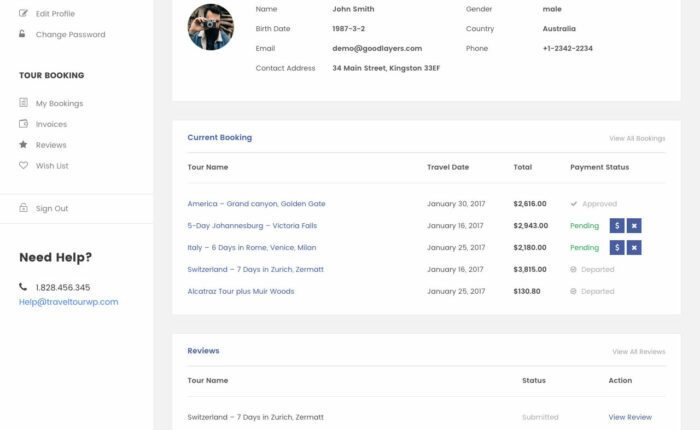Open the My Bookings menu item
The width and height of the screenshot is (700, 430).
point(59,103)
